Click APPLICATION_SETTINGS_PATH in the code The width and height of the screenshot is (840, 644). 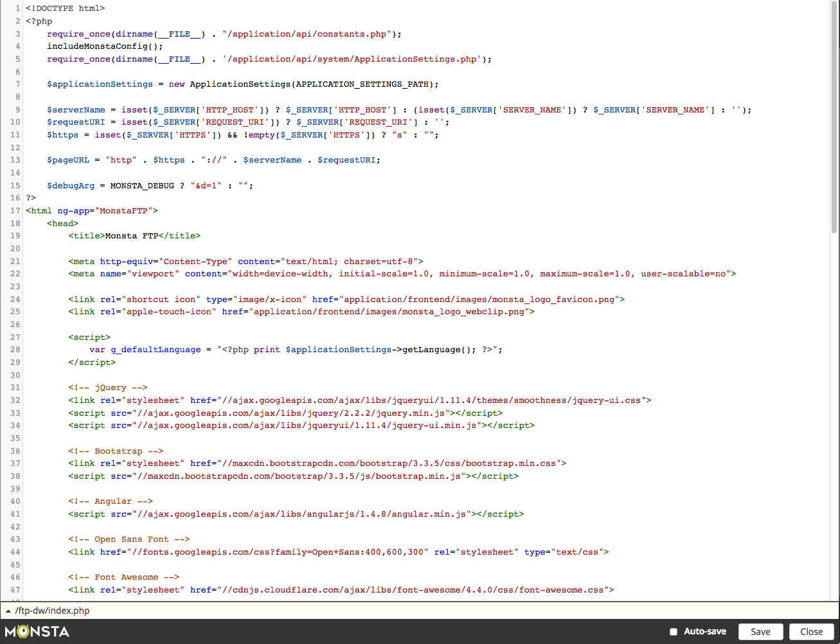pyautogui.click(x=362, y=84)
